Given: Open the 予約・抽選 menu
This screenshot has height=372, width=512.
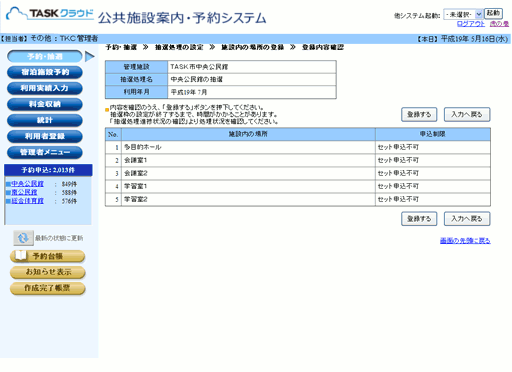Looking at the screenshot, I should coord(45,56).
